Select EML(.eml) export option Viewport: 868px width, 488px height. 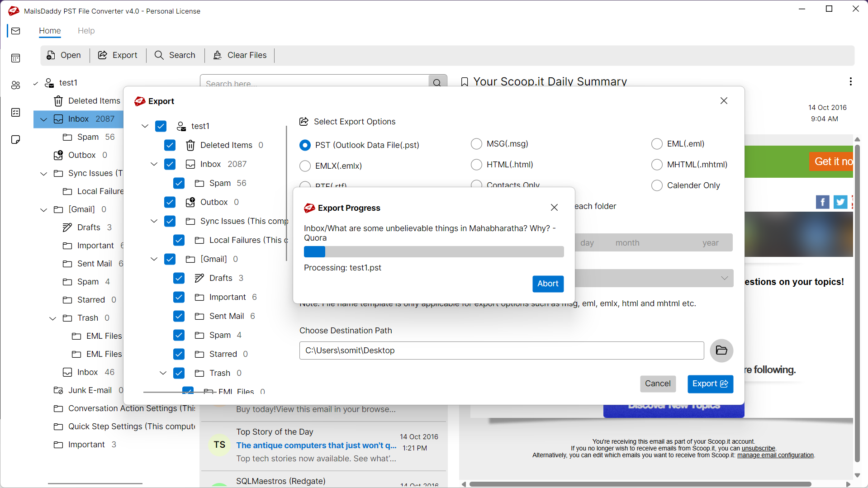657,144
